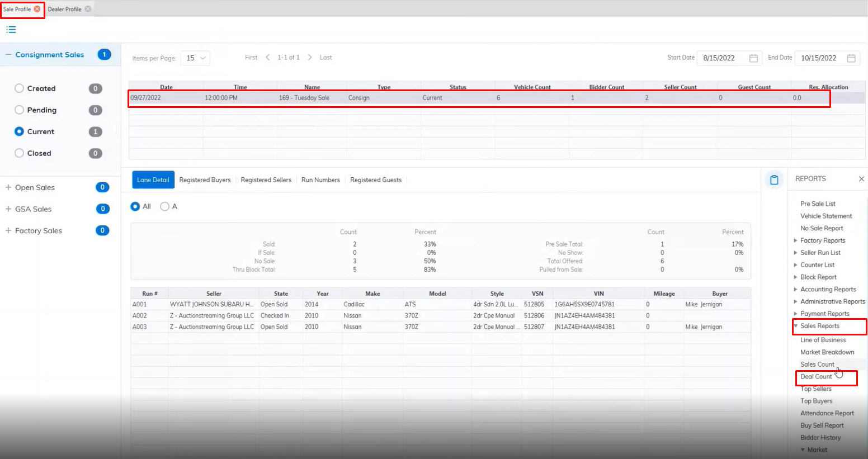
Task: Open the Deal Count report
Action: (816, 377)
